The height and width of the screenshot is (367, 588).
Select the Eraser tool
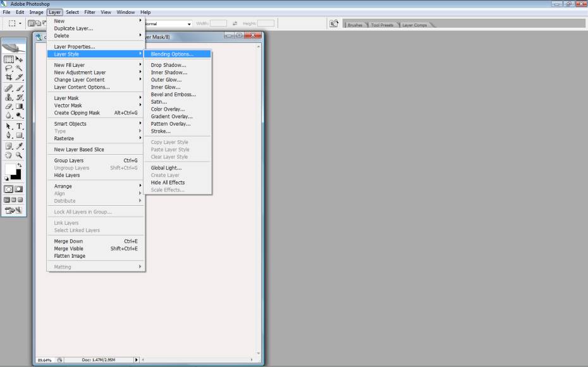pos(9,106)
